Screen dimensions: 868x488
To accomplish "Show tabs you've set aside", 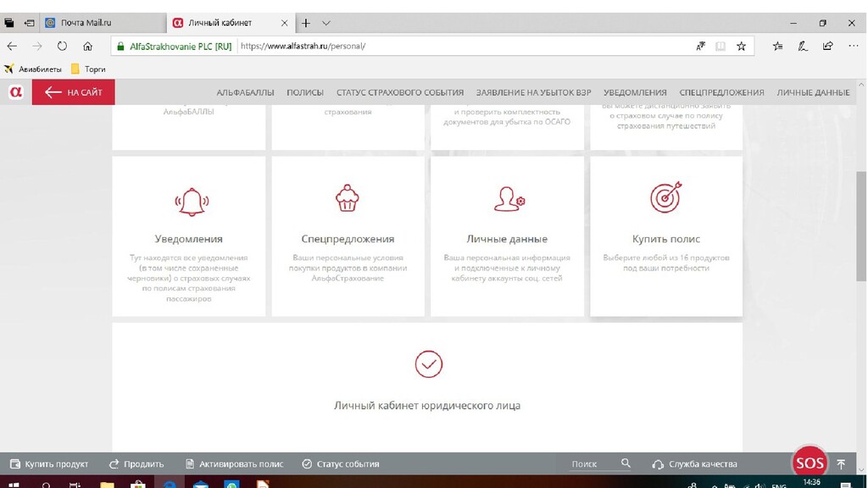I will [x=8, y=23].
